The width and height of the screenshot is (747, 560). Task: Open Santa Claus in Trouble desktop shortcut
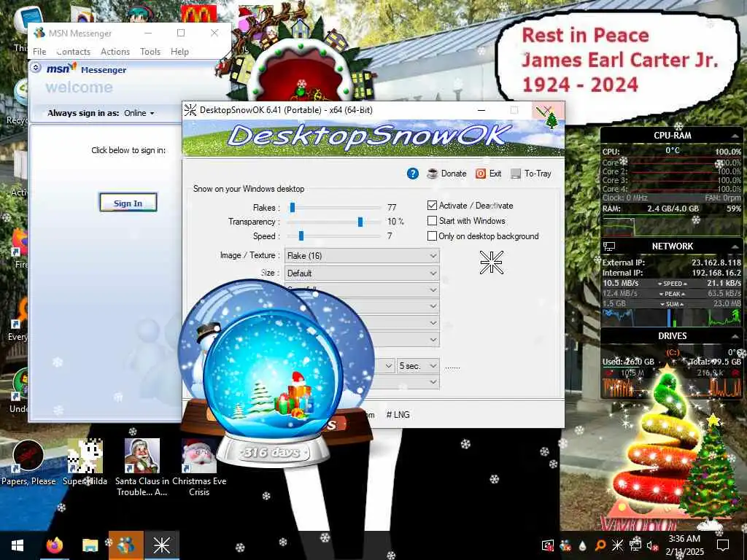(x=142, y=467)
